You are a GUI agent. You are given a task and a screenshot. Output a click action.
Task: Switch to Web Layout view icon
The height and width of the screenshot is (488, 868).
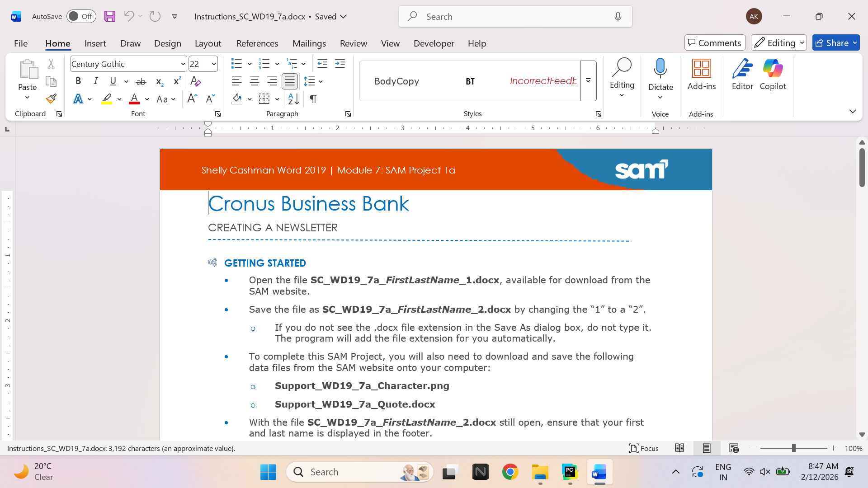coord(734,448)
